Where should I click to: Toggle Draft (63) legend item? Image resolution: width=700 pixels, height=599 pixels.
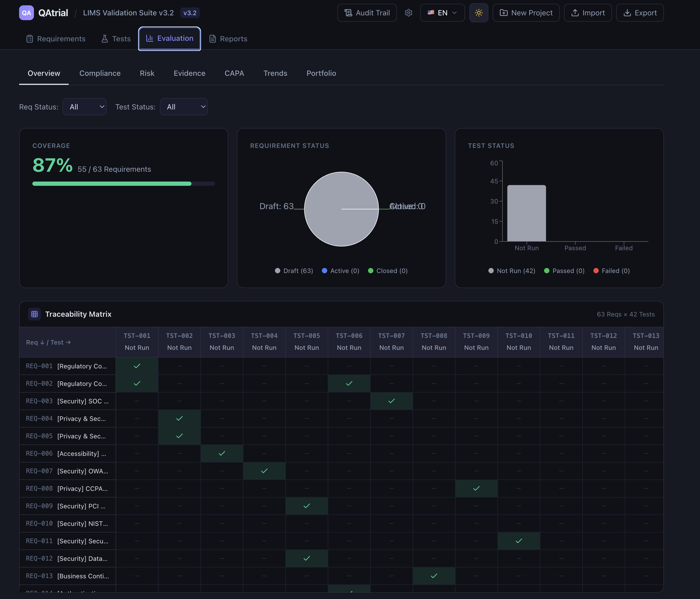(x=294, y=271)
